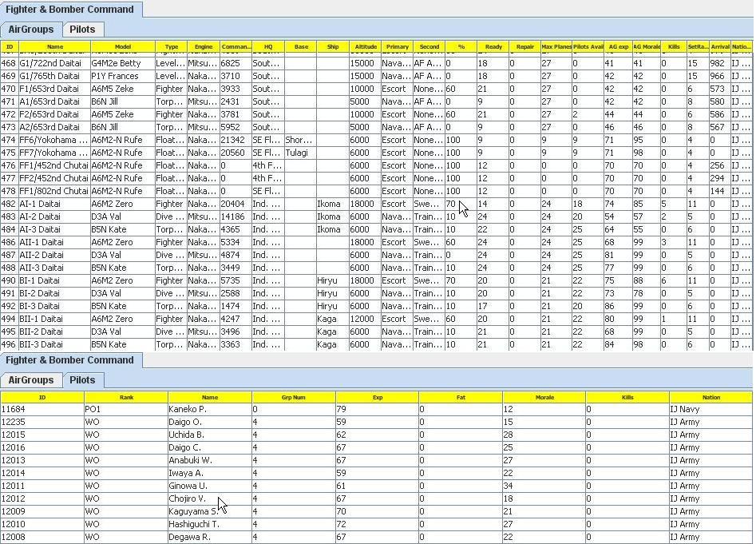
Task: Select the BII-1 Daitai air group
Action: (376, 319)
